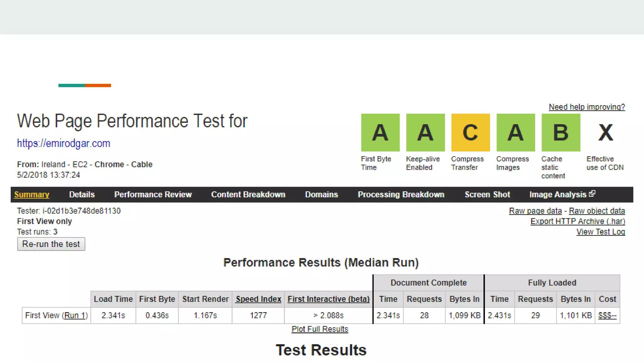Click the Plot Full Results link
Image resolution: width=644 pixels, height=362 pixels.
tap(320, 329)
